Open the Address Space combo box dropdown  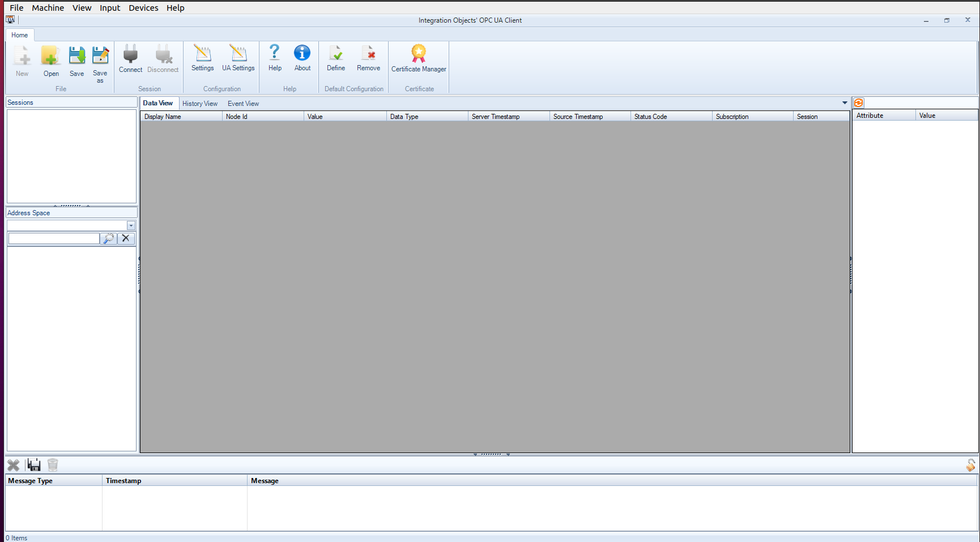point(131,225)
